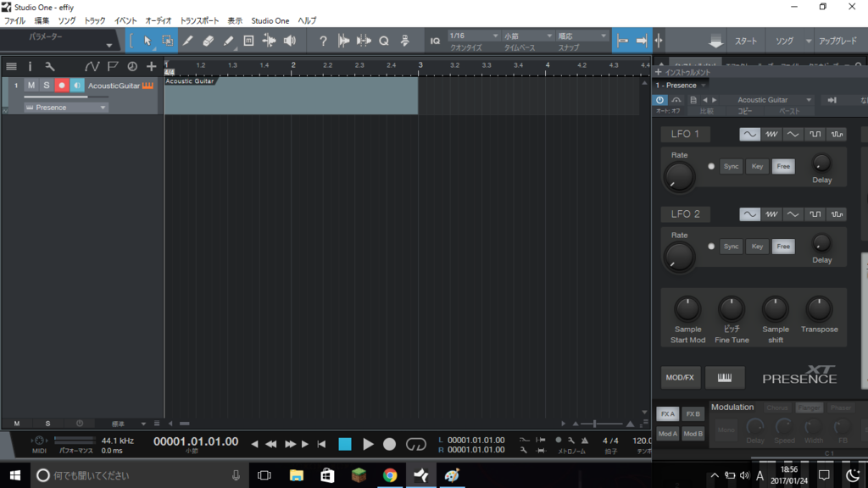Viewport: 868px width, 488px height.
Task: Select square waveform for LFO 1
Action: point(815,134)
